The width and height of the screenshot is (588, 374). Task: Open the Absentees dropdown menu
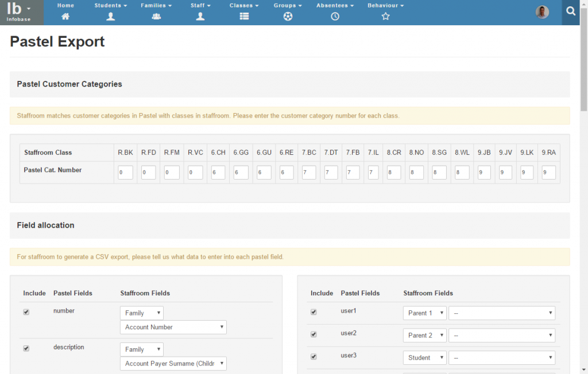pyautogui.click(x=335, y=6)
